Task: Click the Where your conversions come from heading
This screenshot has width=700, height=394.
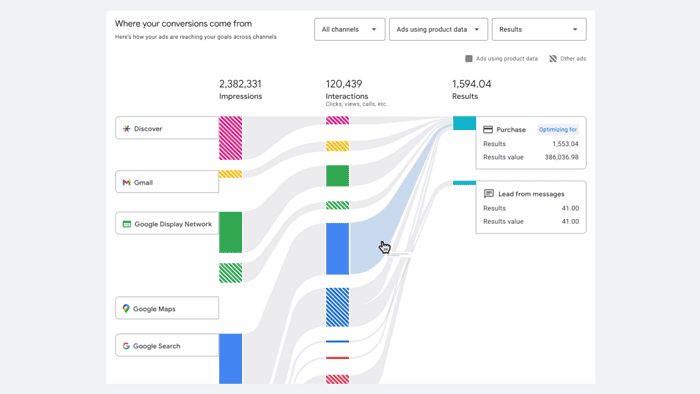Action: [x=183, y=24]
